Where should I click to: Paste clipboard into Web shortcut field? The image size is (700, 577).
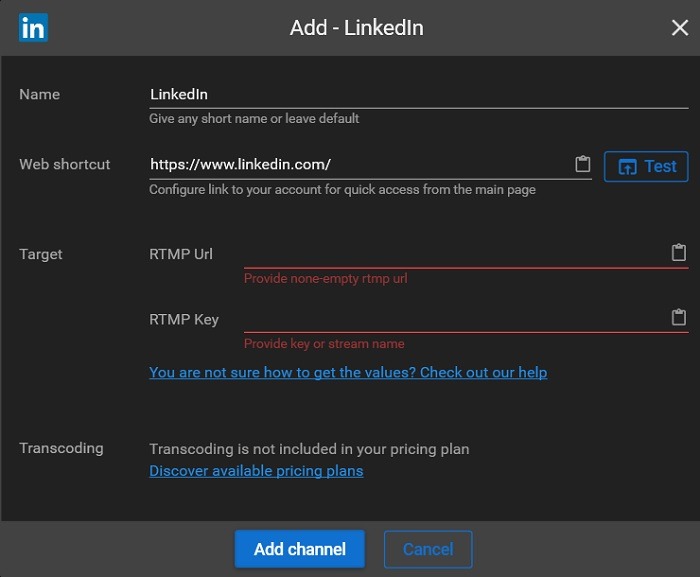pos(582,164)
